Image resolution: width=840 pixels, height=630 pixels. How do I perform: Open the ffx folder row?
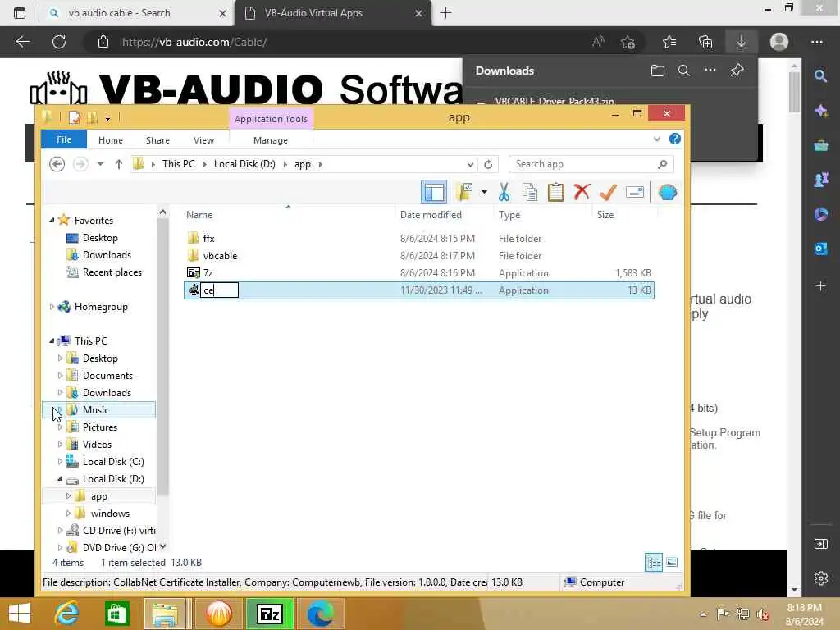click(418, 239)
